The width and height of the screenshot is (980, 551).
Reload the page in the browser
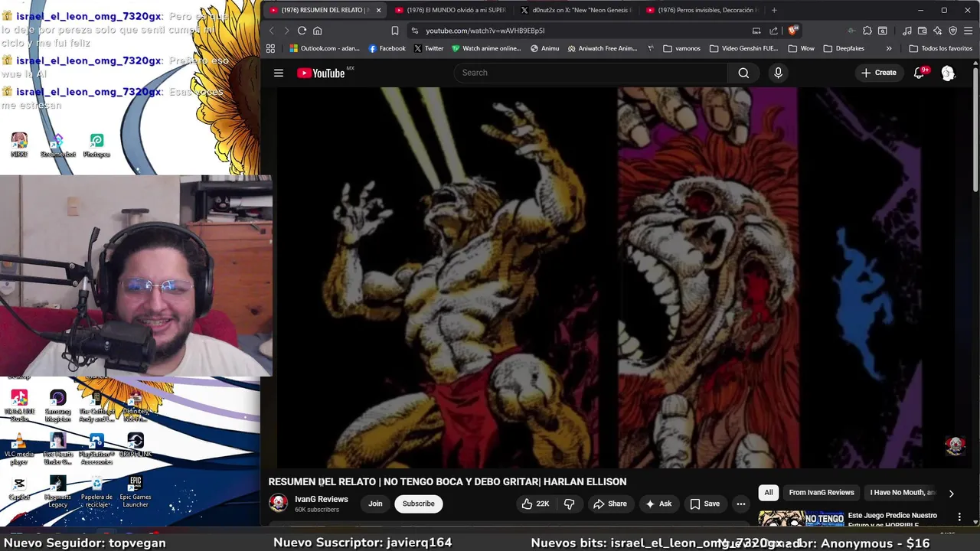pyautogui.click(x=302, y=31)
